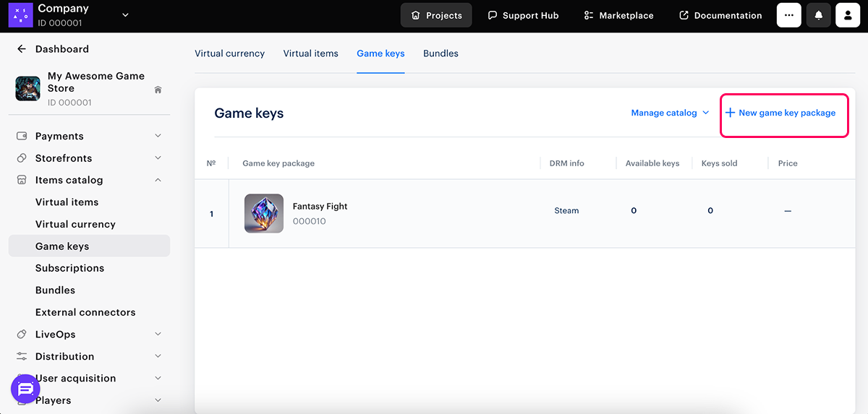
Task: Click the three-dots more options button
Action: 789,15
